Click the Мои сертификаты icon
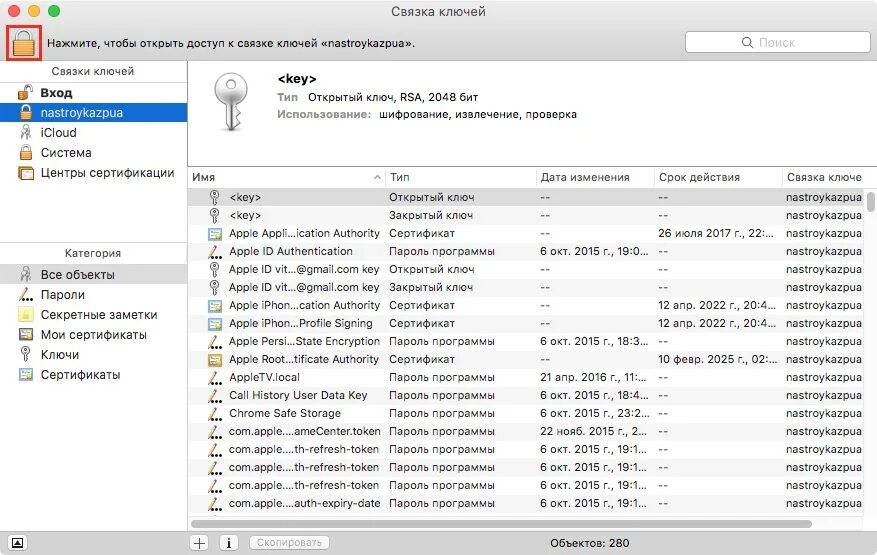 click(26, 335)
